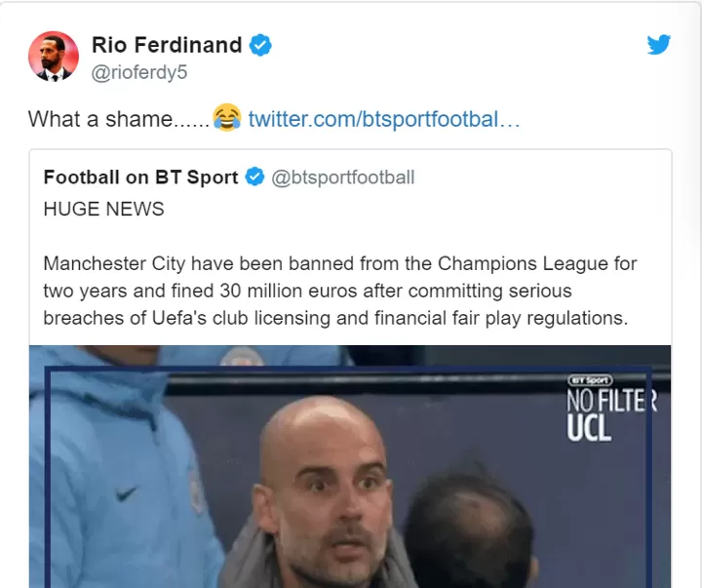702x588 pixels.
Task: Click the Rio Ferdinand display name
Action: pyautogui.click(x=167, y=45)
